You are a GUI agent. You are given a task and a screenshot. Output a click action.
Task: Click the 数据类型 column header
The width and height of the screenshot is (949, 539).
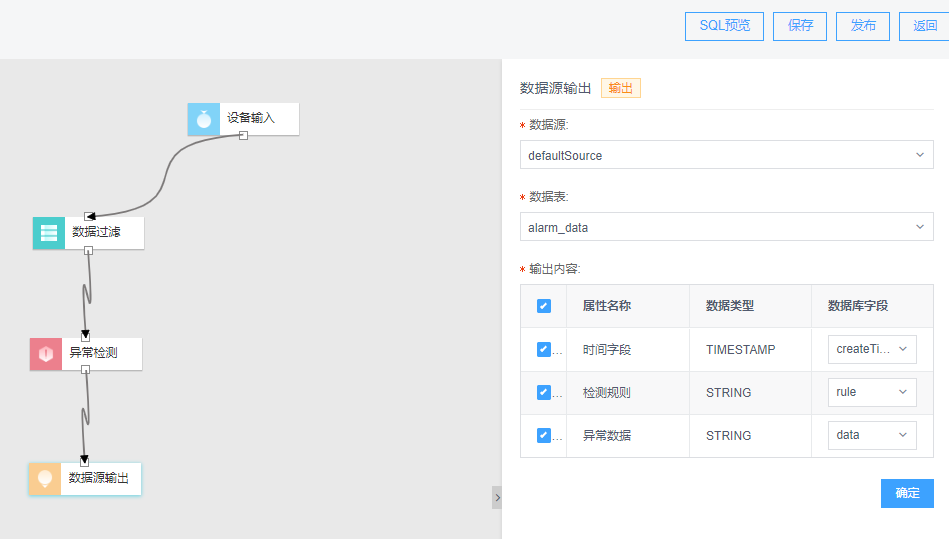(730, 306)
